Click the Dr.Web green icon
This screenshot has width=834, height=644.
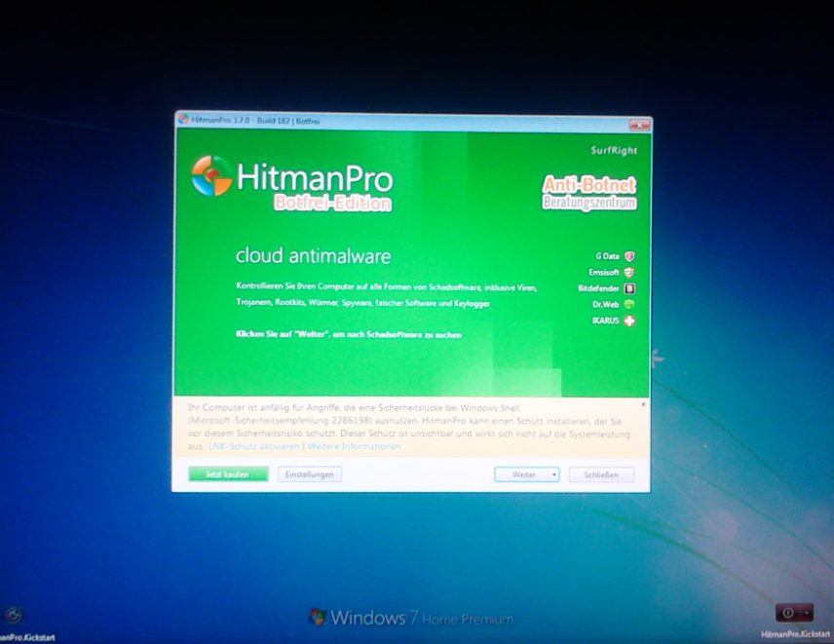pyautogui.click(x=629, y=305)
